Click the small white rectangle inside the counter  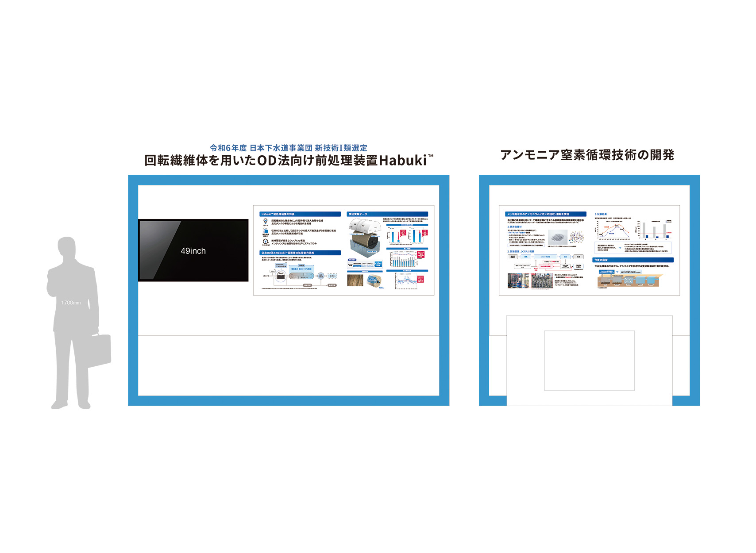589,361
